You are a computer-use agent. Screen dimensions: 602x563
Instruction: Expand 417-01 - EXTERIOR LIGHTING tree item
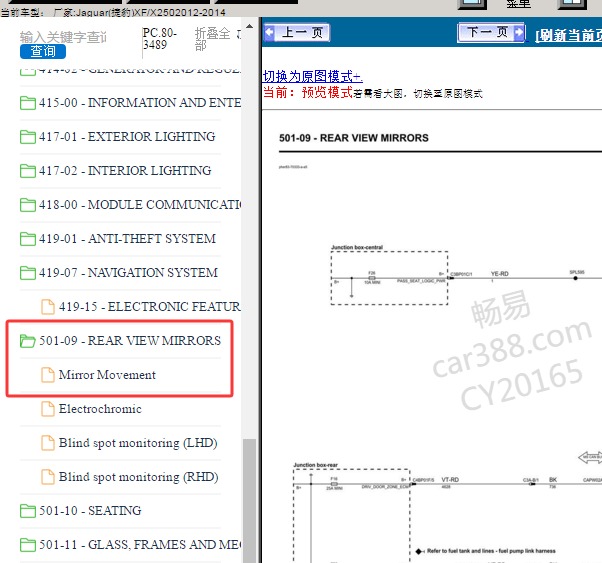click(127, 137)
